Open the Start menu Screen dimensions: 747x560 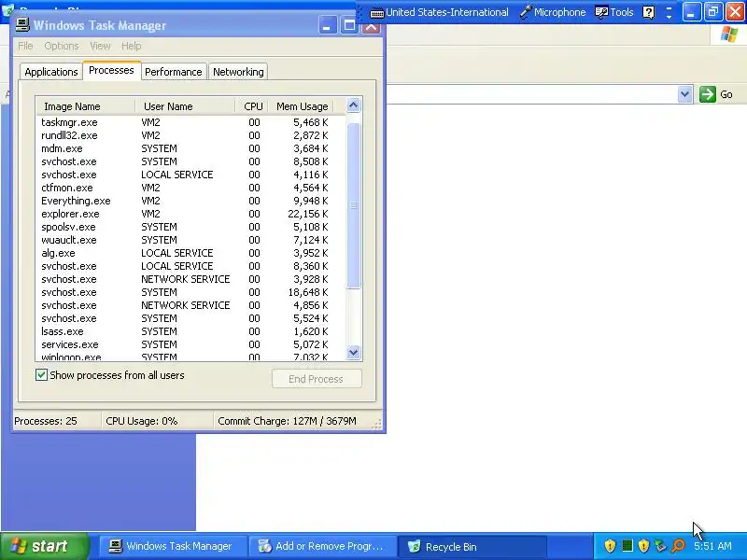[44, 546]
